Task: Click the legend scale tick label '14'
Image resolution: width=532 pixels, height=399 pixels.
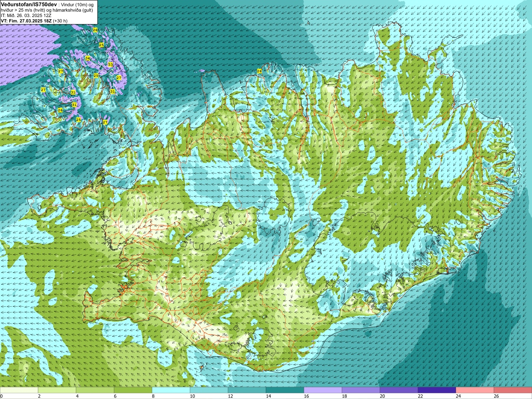Action: point(268,396)
